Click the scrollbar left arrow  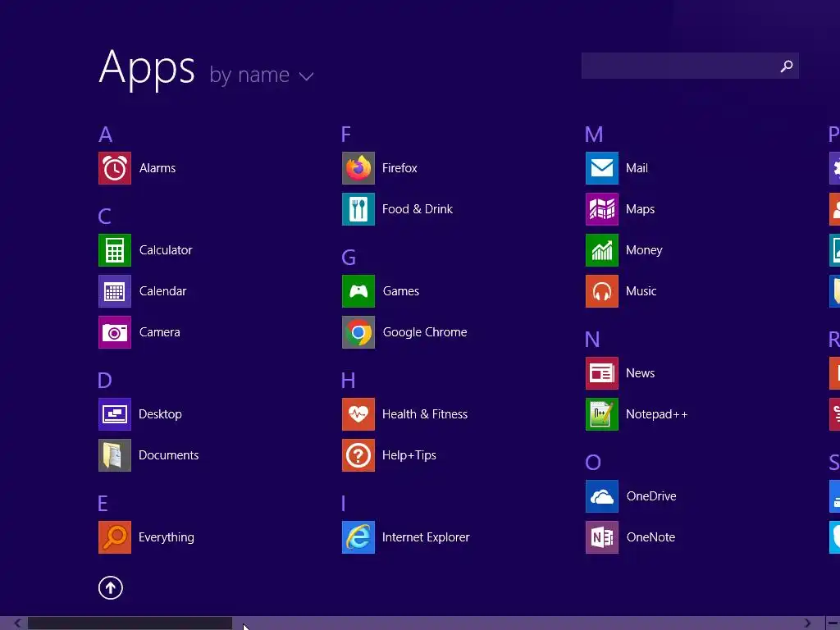pyautogui.click(x=17, y=623)
